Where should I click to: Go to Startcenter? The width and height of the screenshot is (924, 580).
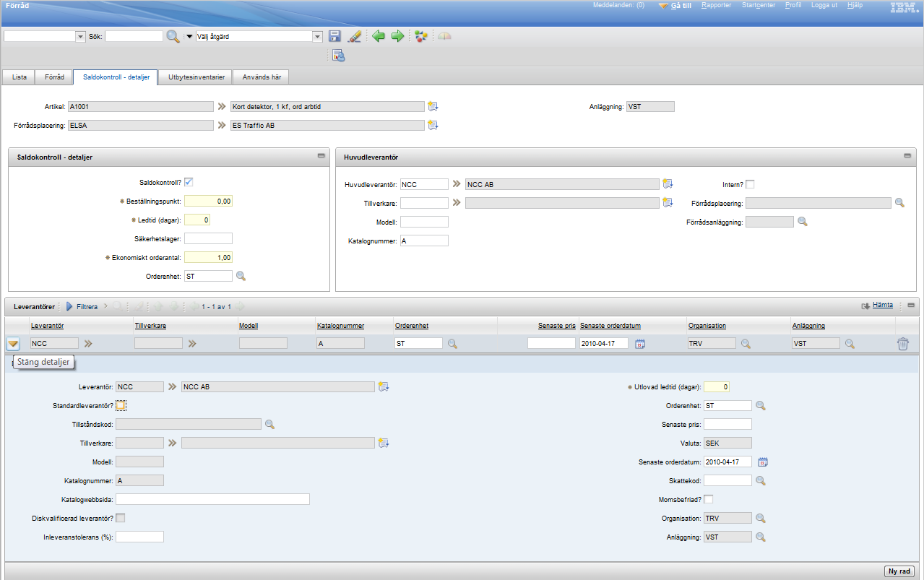coord(759,5)
